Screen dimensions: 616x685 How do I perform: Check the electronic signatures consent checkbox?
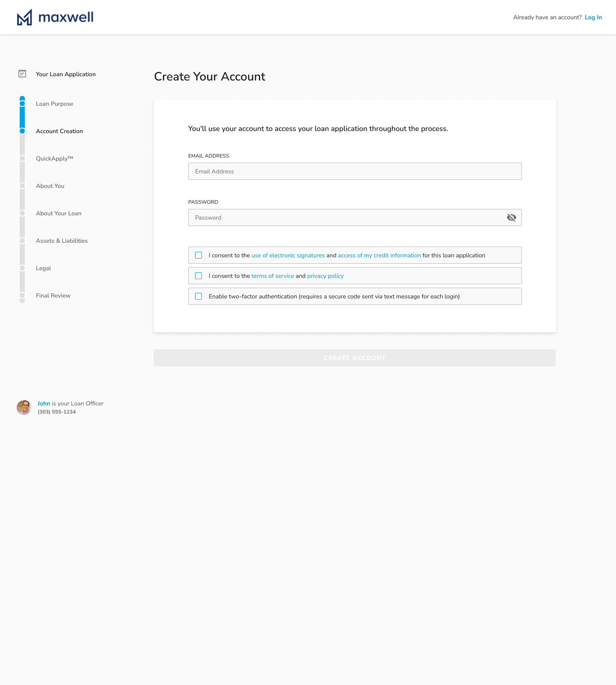coord(198,255)
